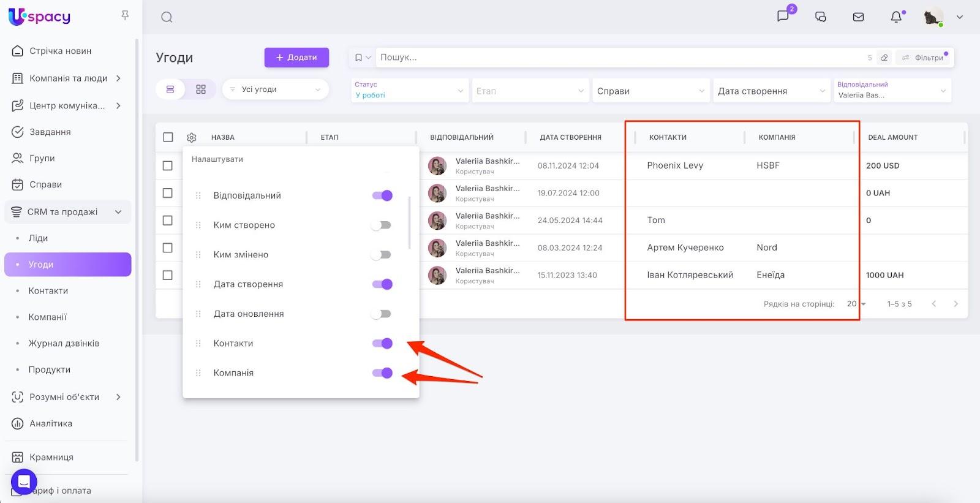The image size is (980, 503).
Task: Open Аналітика from the sidebar menu
Action: coord(51,424)
